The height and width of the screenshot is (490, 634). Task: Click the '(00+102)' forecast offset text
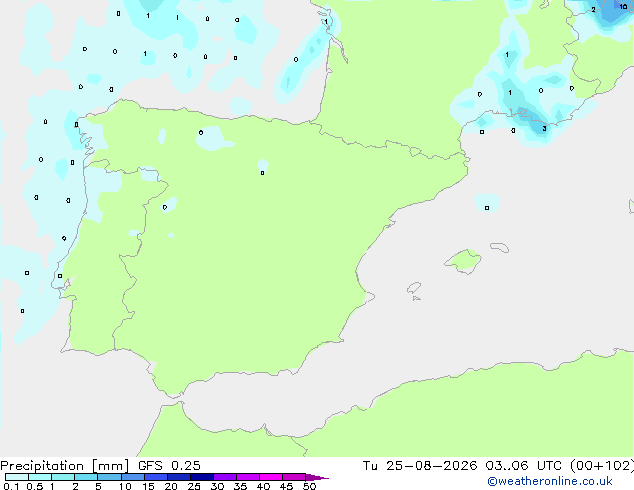click(602, 466)
